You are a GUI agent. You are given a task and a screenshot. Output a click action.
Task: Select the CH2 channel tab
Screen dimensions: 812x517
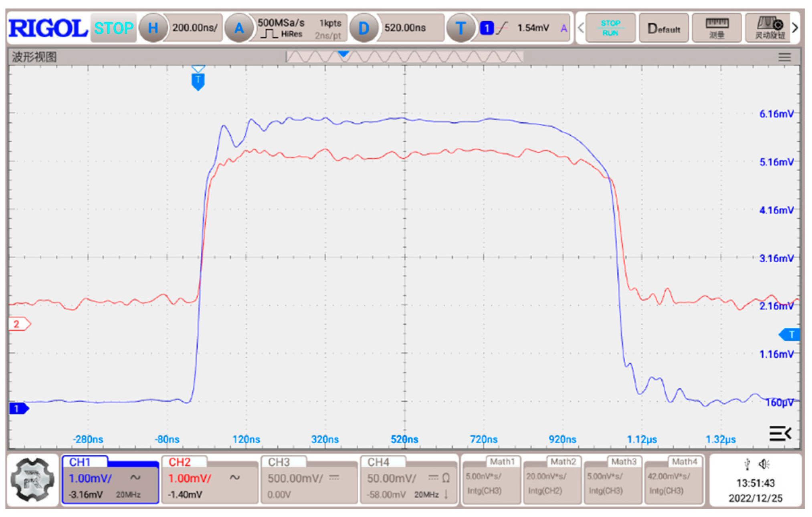[180, 462]
